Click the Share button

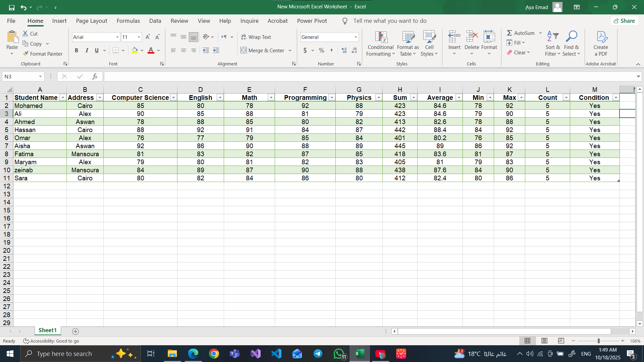(x=624, y=21)
